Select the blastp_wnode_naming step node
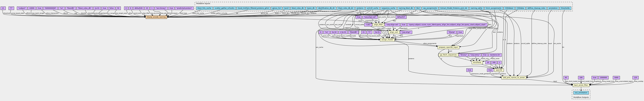This screenshot has width=644, height=101. tap(156, 17)
